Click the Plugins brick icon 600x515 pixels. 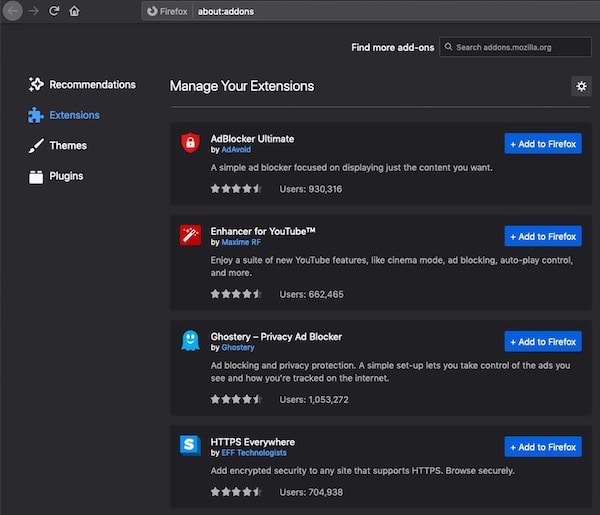point(36,177)
